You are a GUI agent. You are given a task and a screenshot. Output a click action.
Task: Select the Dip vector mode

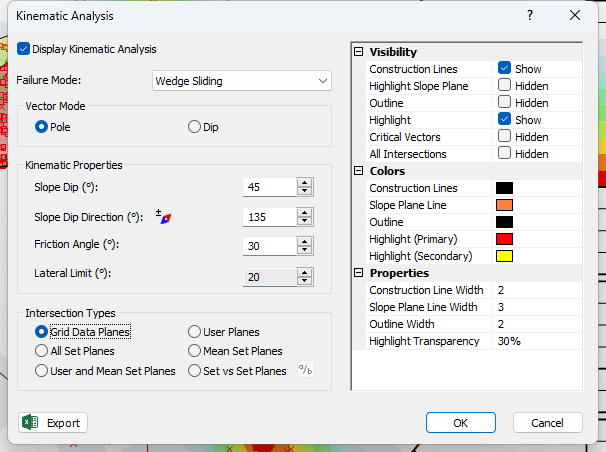194,127
